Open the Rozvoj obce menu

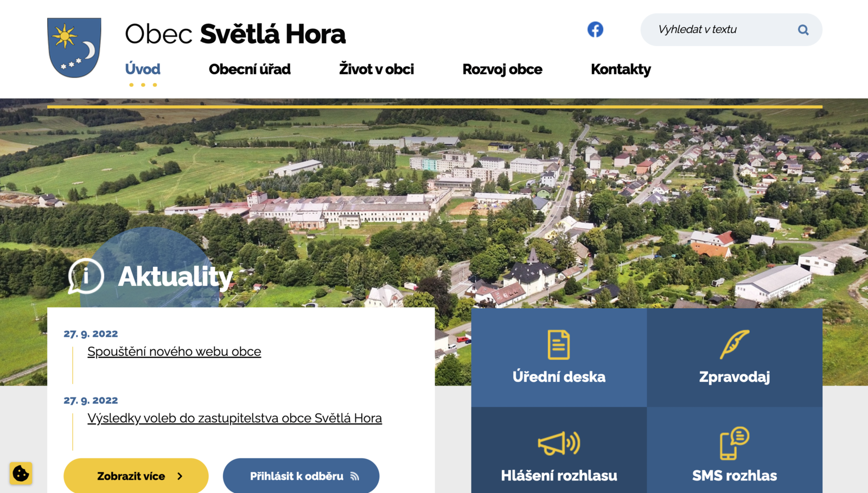click(x=502, y=69)
